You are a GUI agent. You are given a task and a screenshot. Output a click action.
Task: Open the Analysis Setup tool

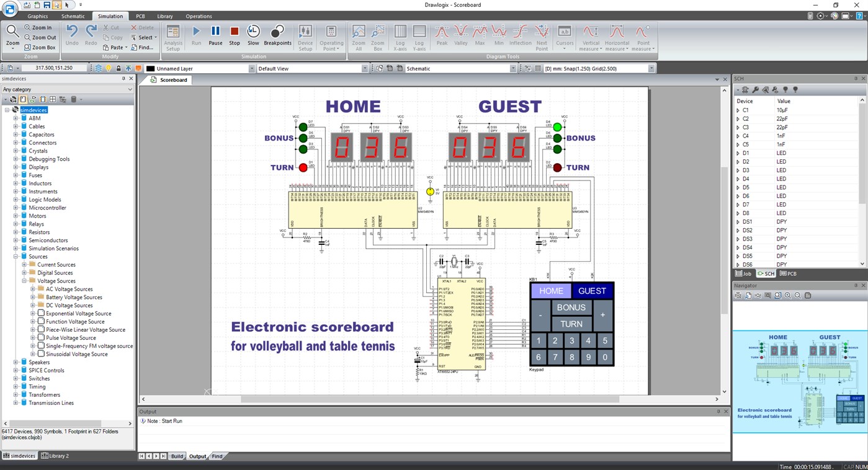(x=173, y=35)
